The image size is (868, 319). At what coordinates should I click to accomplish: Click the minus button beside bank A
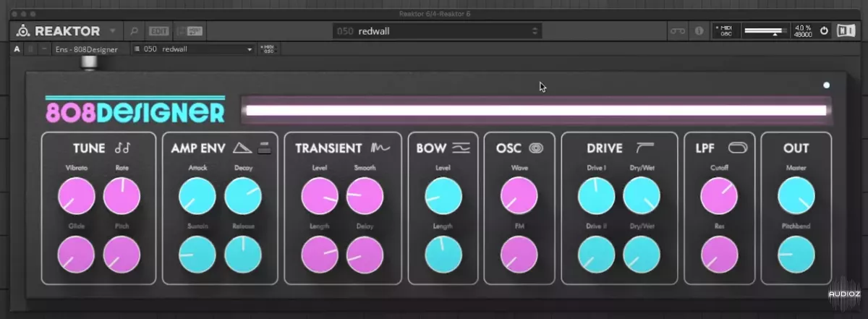[x=44, y=49]
